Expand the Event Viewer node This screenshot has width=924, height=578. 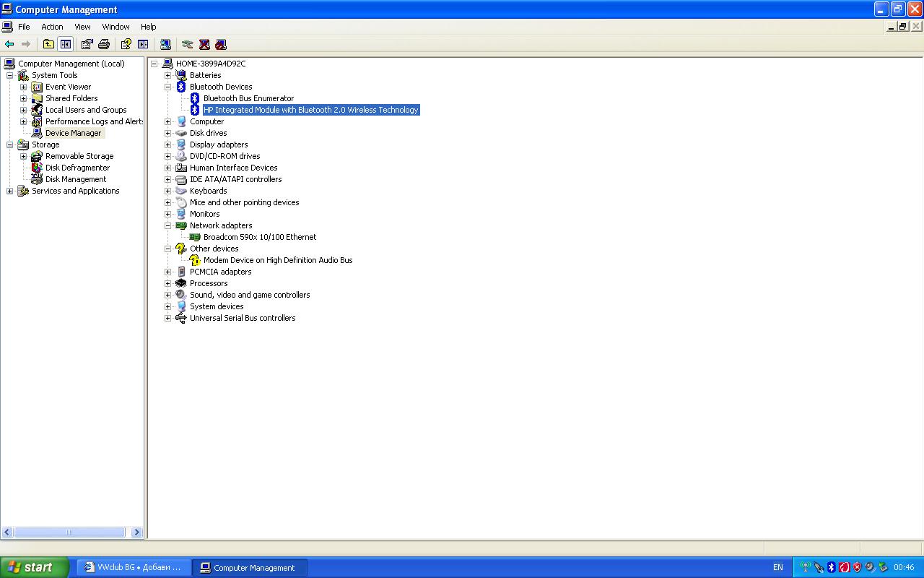(23, 87)
